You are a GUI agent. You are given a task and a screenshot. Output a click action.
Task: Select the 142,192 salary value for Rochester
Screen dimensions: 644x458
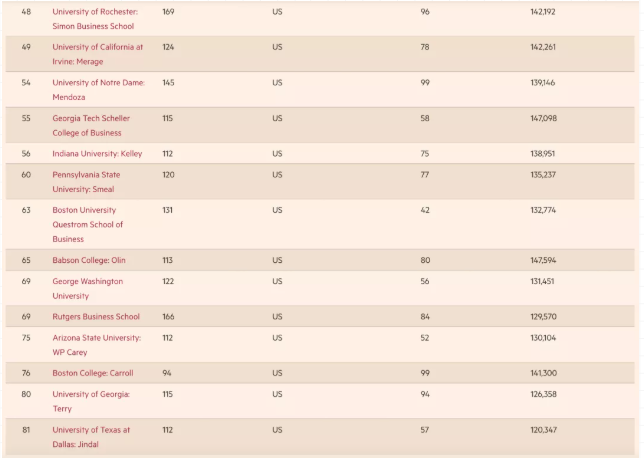(x=543, y=11)
